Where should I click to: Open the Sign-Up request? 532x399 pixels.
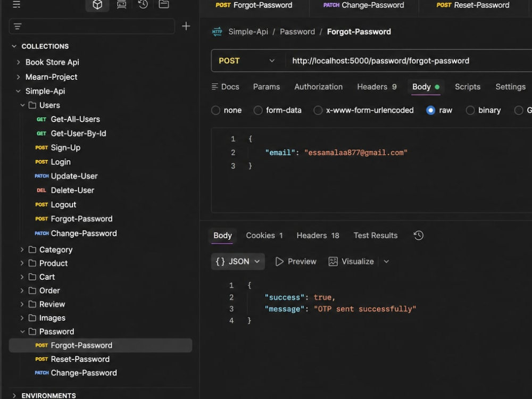[x=65, y=148]
